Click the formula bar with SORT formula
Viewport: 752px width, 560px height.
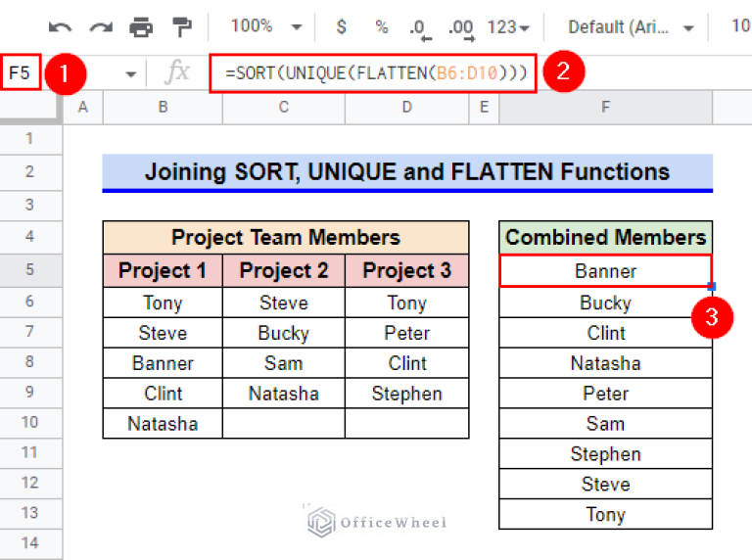click(x=373, y=72)
